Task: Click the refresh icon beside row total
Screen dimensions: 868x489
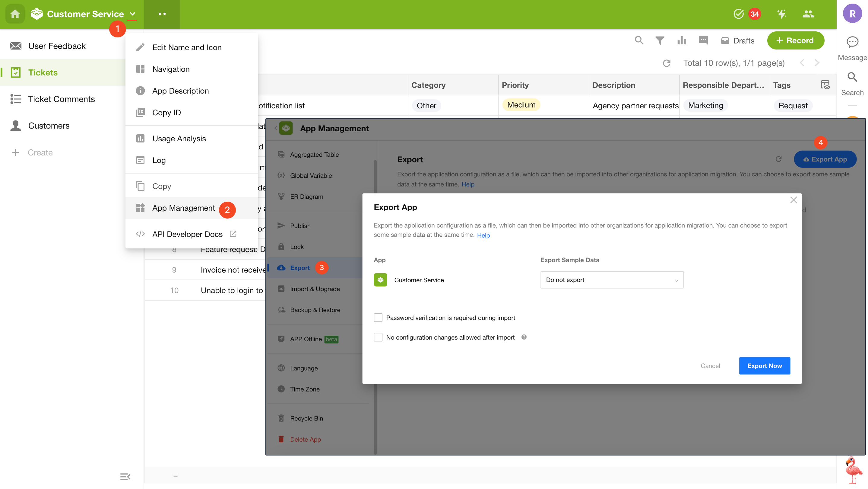Action: [x=667, y=63]
